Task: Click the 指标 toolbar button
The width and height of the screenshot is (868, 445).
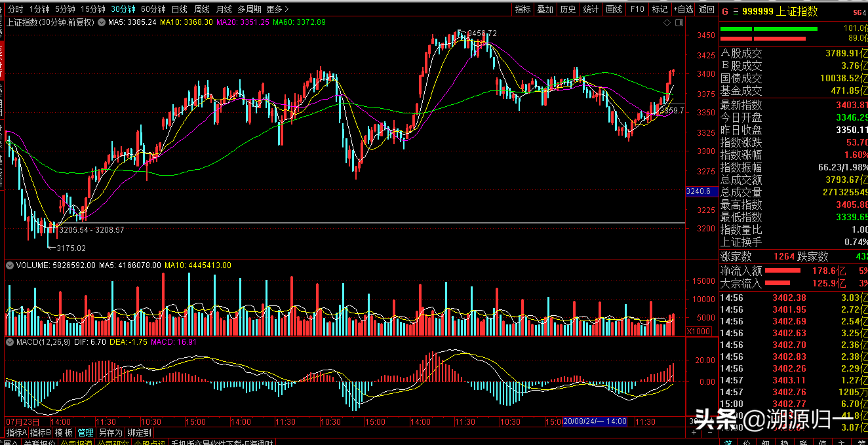Action: pyautogui.click(x=523, y=9)
